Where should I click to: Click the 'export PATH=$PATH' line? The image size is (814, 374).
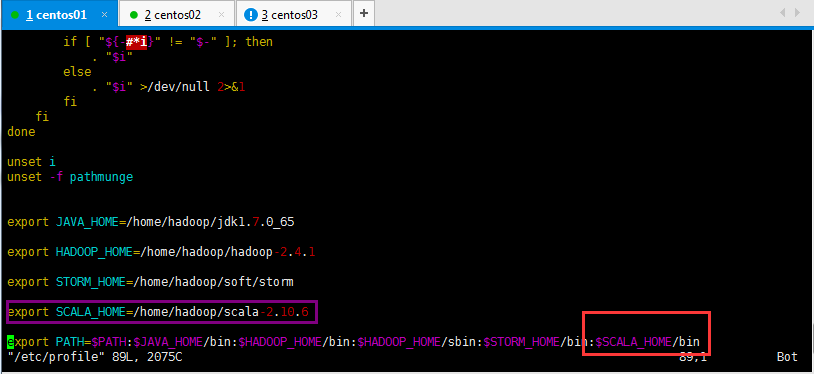(354, 342)
